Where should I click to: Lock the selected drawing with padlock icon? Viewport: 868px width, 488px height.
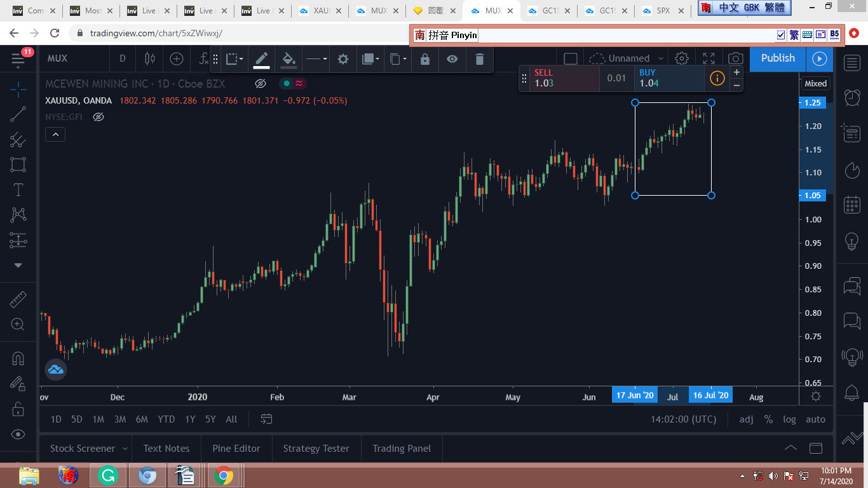pyautogui.click(x=424, y=59)
